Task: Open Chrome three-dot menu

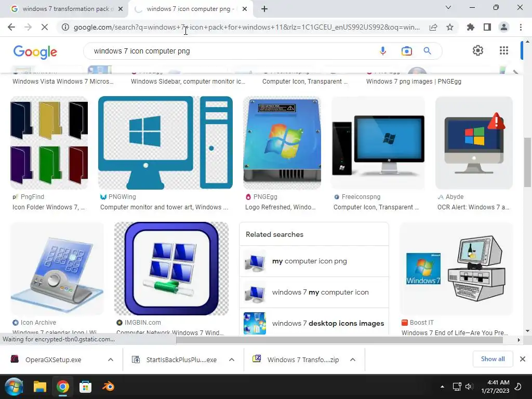Action: [521, 27]
